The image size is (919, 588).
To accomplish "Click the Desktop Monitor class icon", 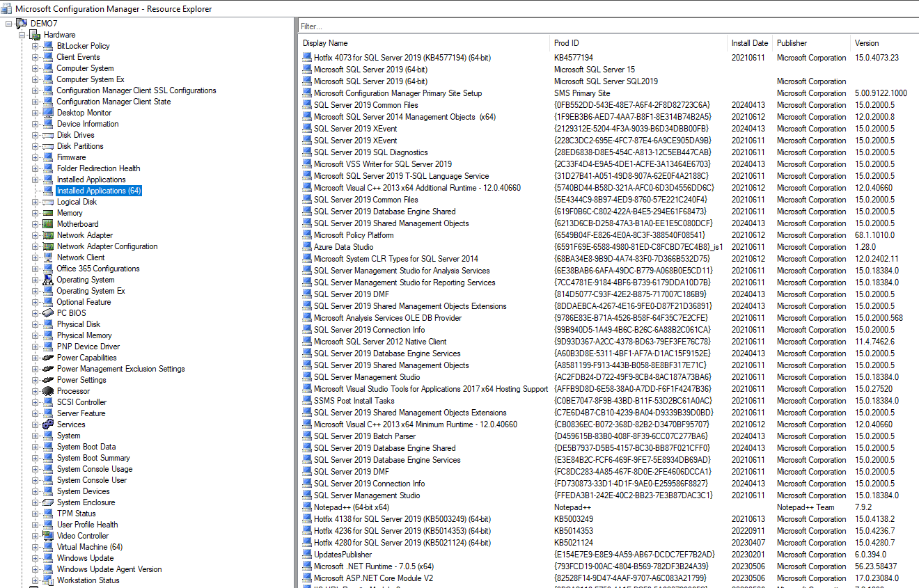I will (48, 113).
